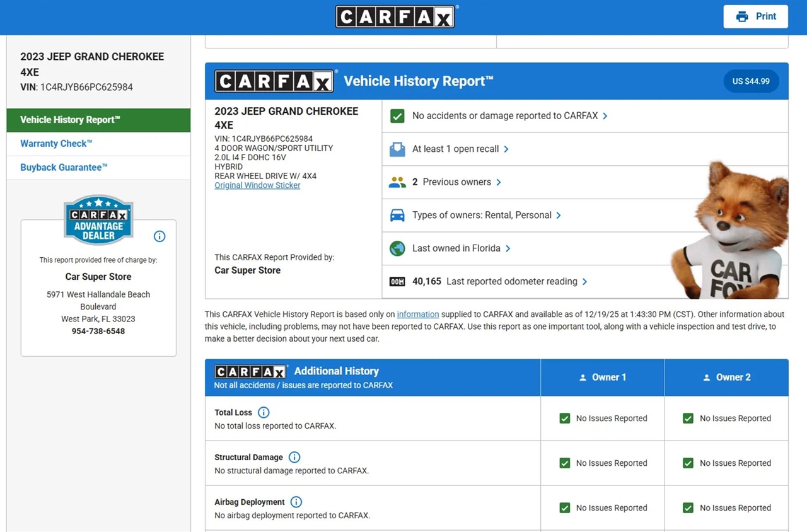The width and height of the screenshot is (807, 532).
Task: Click the CARFAX logo in the header
Action: [x=395, y=17]
